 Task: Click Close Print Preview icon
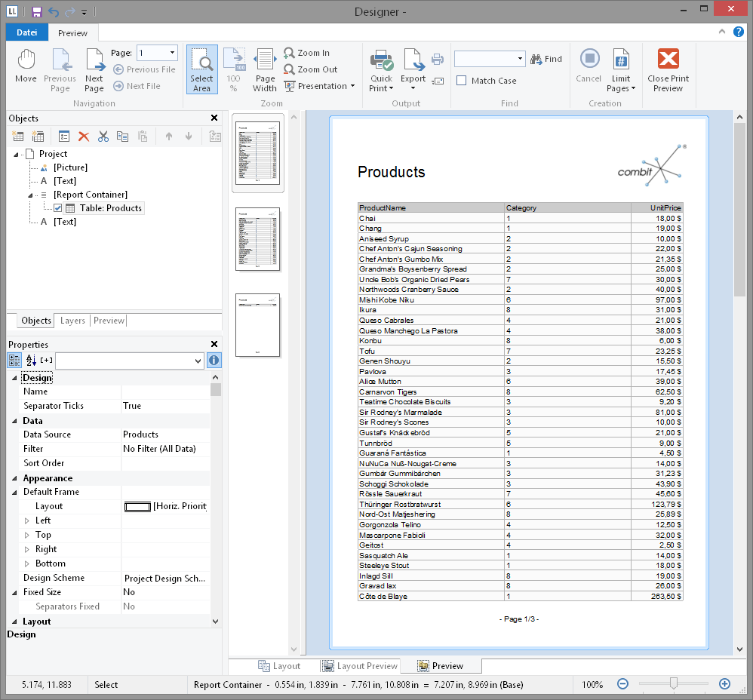click(x=668, y=60)
